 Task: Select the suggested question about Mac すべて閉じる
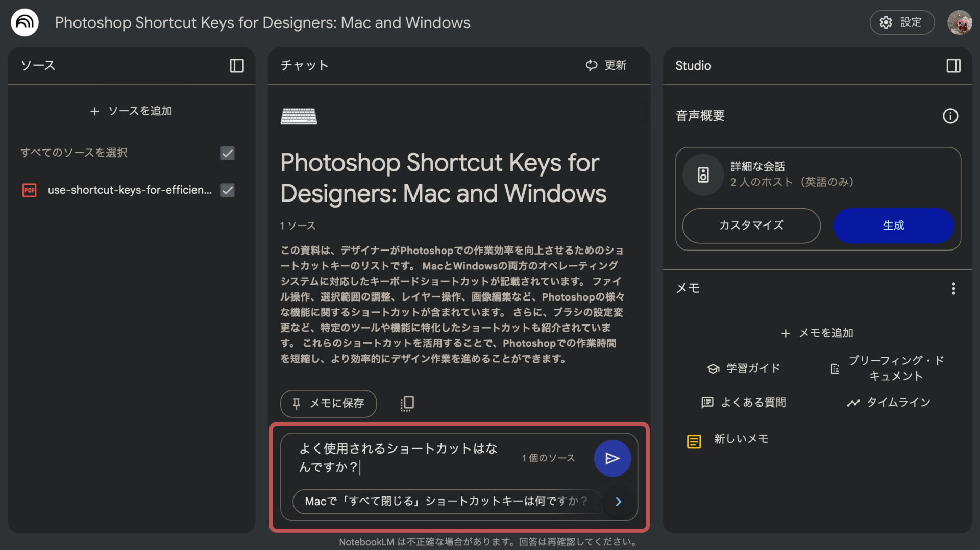447,502
